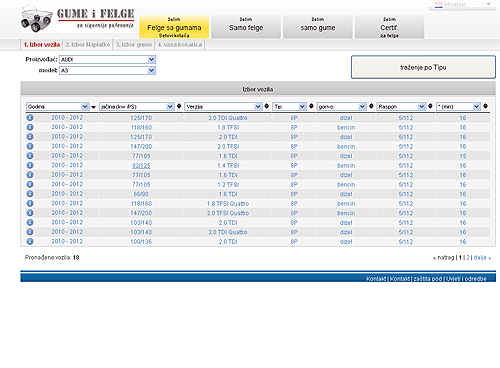Expand the Tip filter dropdown
Viewport: 500px width, 368px height.
(290, 107)
